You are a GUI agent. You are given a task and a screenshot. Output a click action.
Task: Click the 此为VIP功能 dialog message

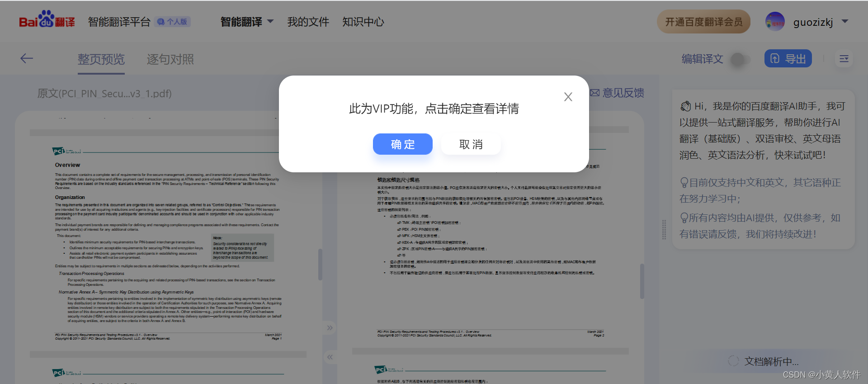[434, 109]
